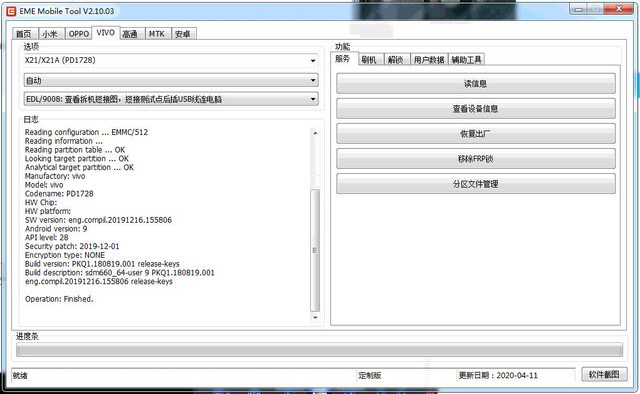Click the EME Mobile Tool title bar icon
Screen dimensions: 640x394
click(11, 11)
